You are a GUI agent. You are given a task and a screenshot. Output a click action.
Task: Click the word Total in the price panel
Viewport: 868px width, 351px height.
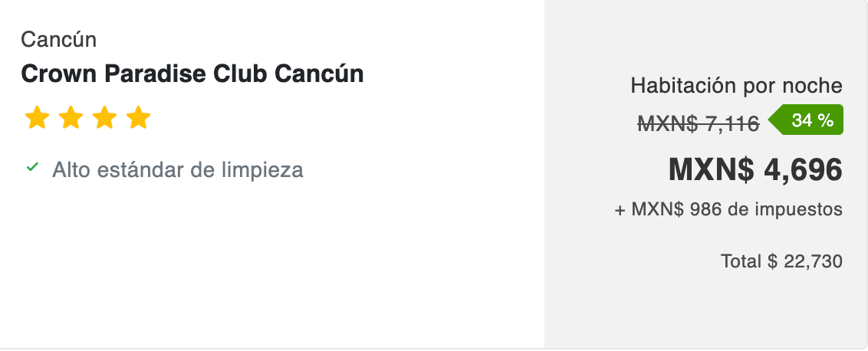click(741, 261)
